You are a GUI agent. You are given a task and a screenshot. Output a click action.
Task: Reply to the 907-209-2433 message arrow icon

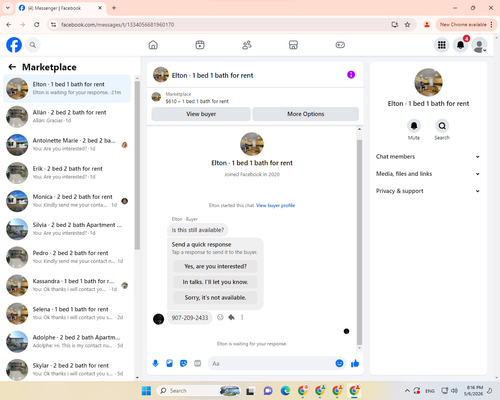(x=231, y=317)
